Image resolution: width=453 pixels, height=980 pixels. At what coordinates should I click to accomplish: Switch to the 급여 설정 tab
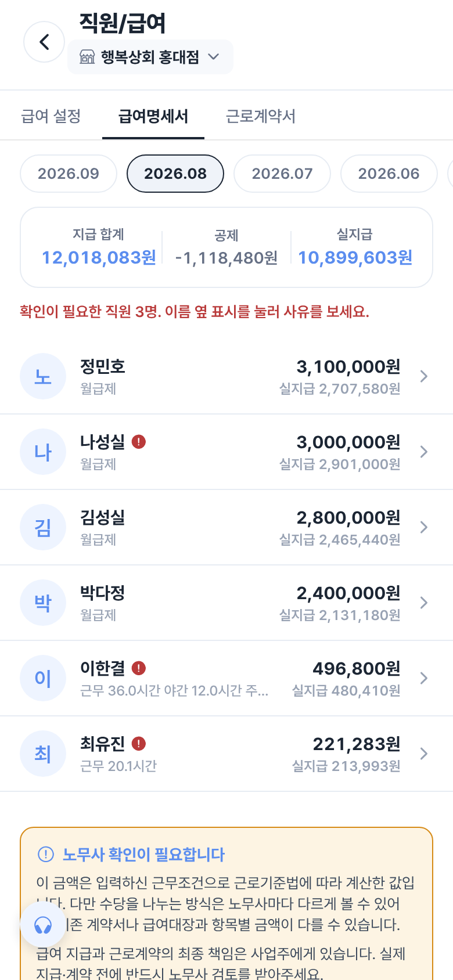click(51, 116)
